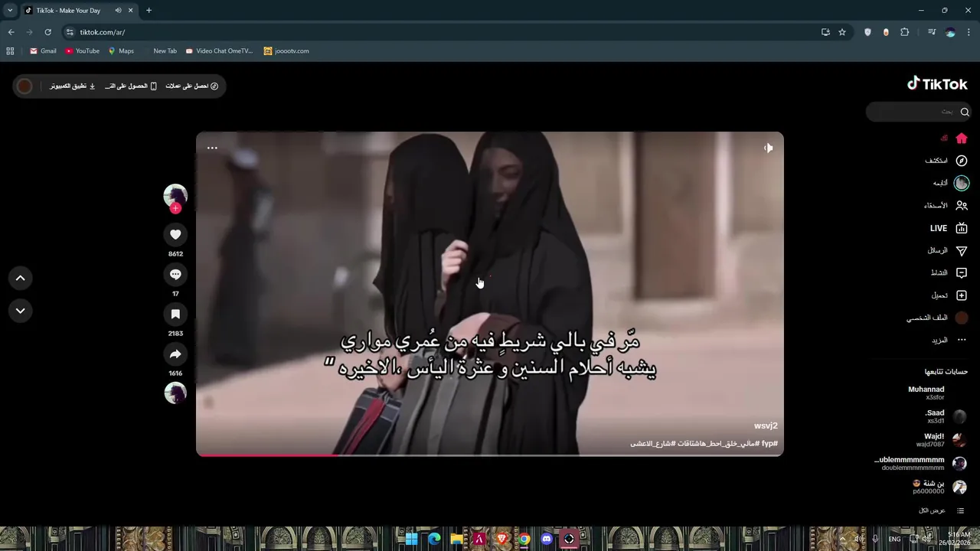Open Chrome extensions puzzle icon

point(904,32)
